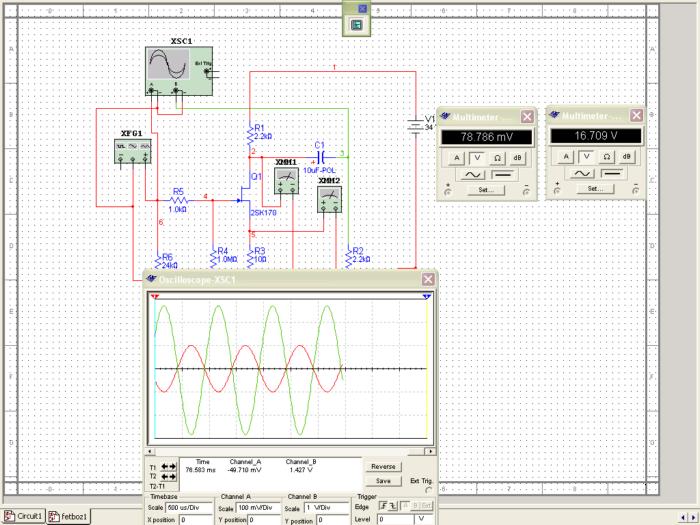Click the Channel A Y position field
The height and width of the screenshot is (525, 700).
tap(264, 520)
